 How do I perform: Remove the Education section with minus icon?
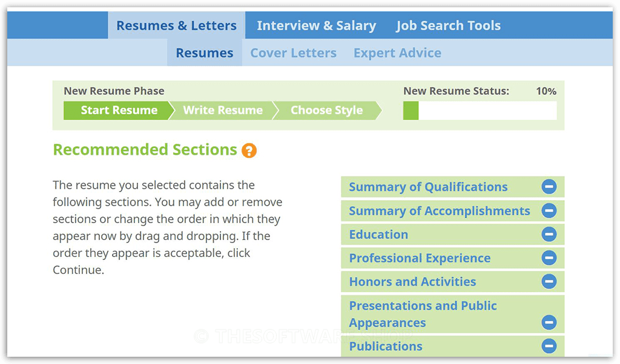pos(549,234)
